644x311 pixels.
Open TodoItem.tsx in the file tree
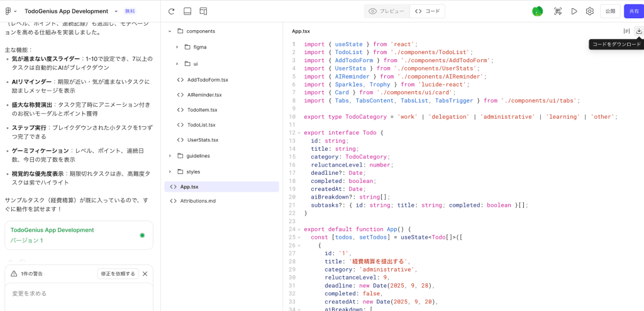coord(201,109)
